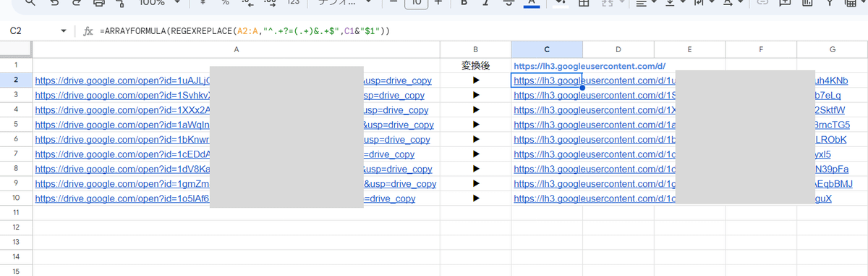
Task: Click the ▶ arrow cell in row 4
Action: pos(475,109)
